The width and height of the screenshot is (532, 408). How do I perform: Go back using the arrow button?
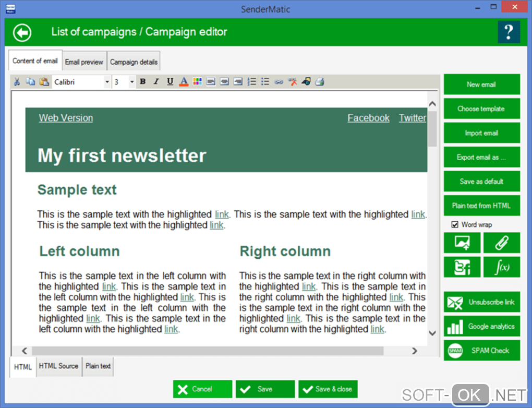(22, 32)
